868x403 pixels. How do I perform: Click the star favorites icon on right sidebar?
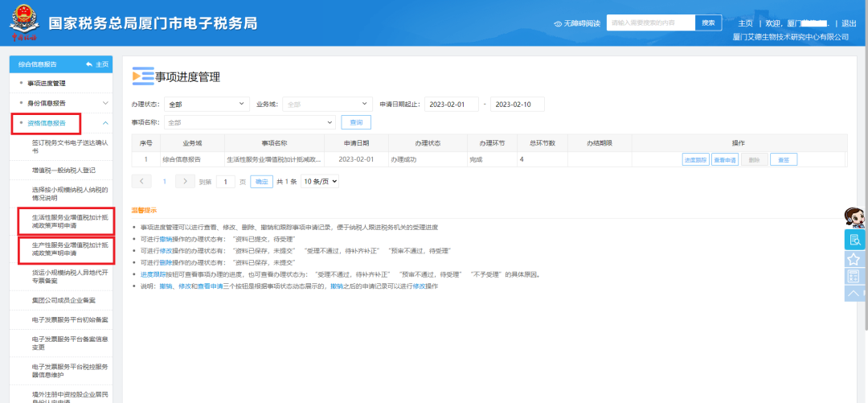tap(854, 259)
